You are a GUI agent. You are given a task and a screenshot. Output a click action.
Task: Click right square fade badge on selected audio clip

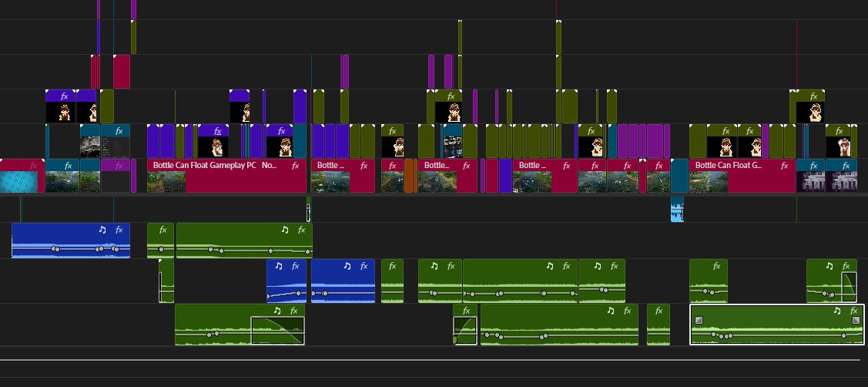point(856,320)
